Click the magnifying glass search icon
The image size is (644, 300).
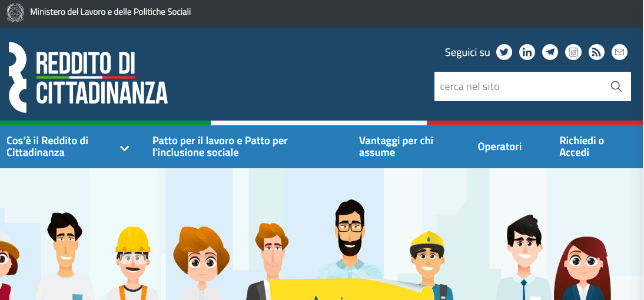click(616, 86)
